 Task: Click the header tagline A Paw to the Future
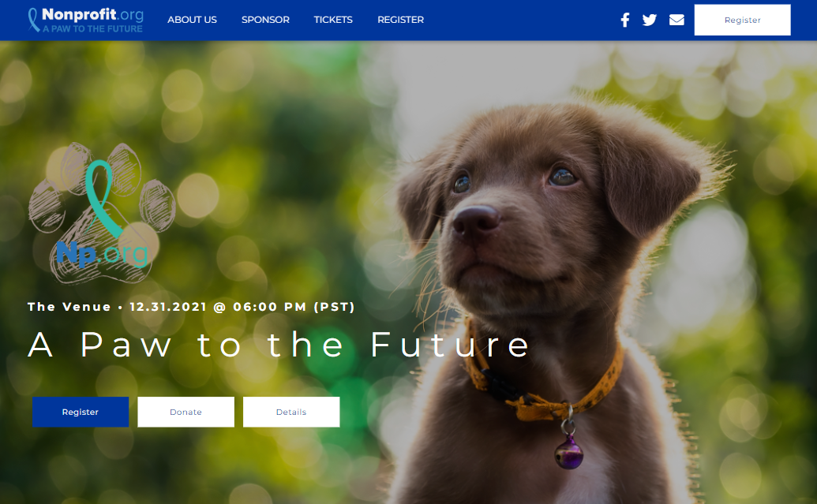pyautogui.click(x=92, y=28)
